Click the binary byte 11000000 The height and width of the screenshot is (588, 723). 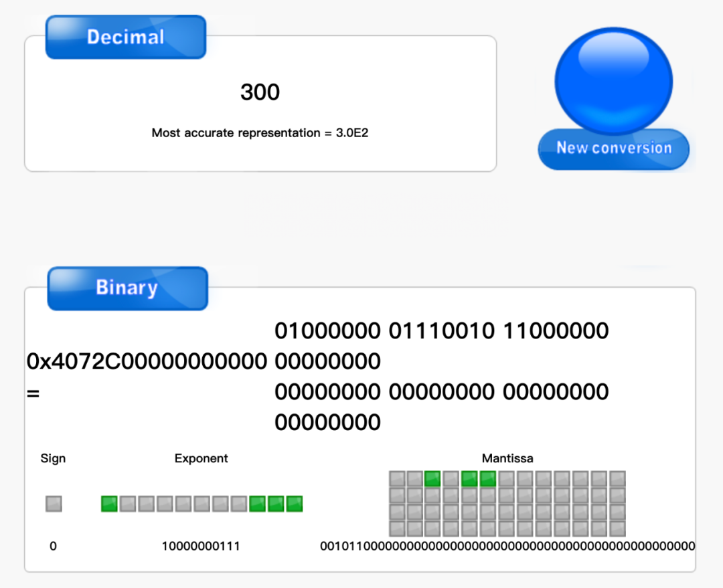coord(556,331)
